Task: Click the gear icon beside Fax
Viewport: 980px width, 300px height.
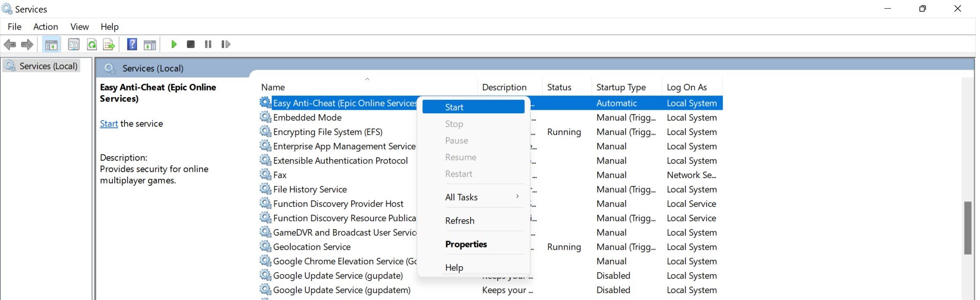Action: pyautogui.click(x=266, y=175)
